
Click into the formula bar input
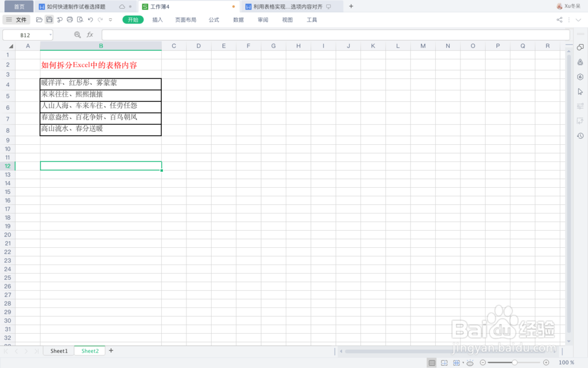pos(336,35)
